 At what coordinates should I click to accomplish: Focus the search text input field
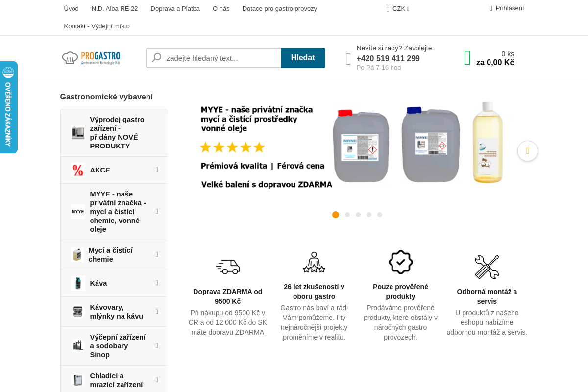click(x=220, y=58)
